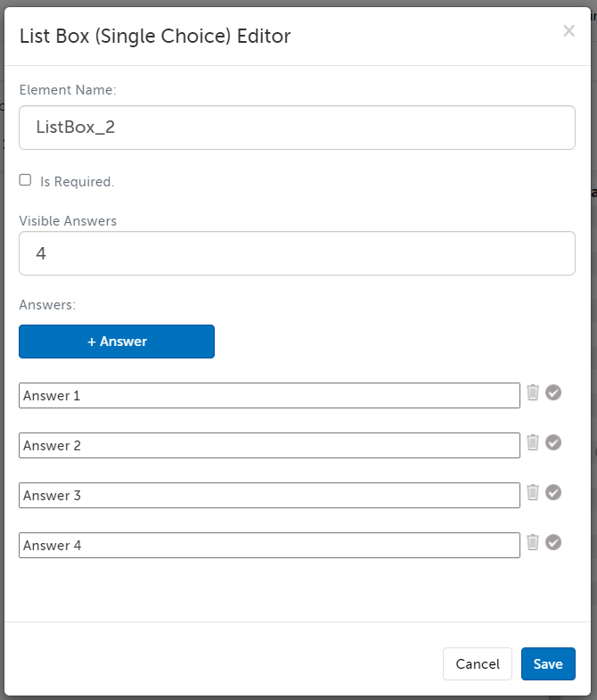Delete Answer 4 with trash icon
The width and height of the screenshot is (597, 700).
tap(533, 542)
